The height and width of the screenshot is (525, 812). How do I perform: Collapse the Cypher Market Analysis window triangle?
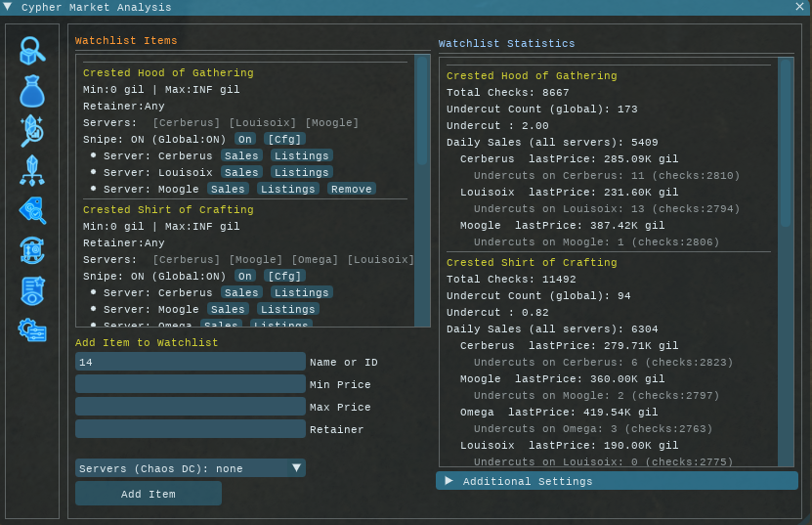(8, 7)
